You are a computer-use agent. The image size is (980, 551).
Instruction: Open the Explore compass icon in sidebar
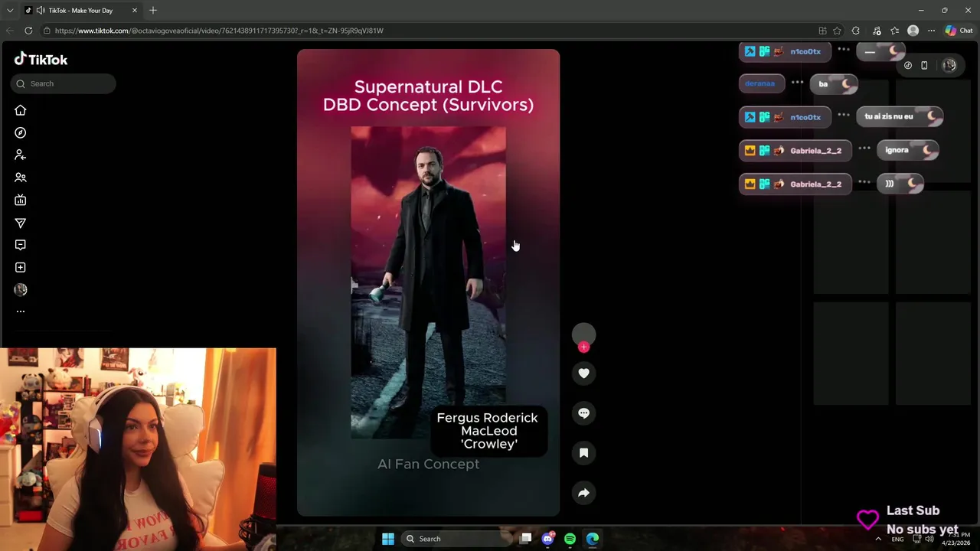pyautogui.click(x=21, y=132)
